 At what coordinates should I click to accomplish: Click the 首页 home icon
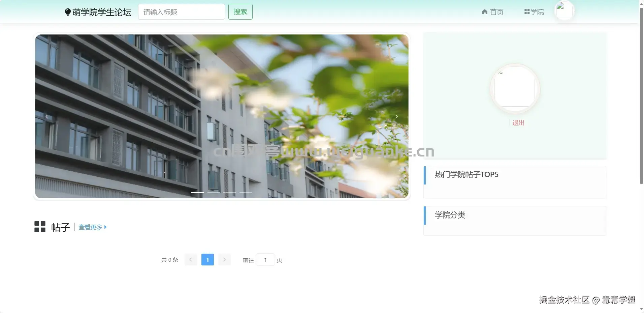click(485, 12)
